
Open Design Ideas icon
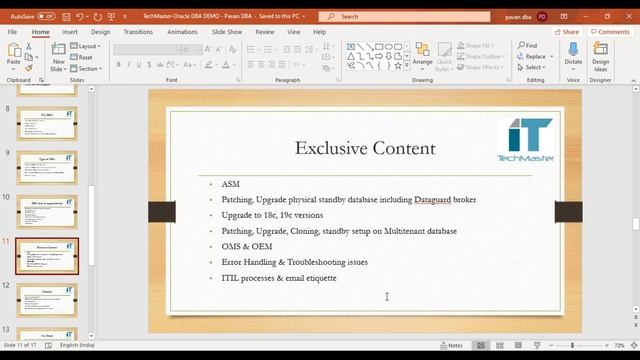600,49
